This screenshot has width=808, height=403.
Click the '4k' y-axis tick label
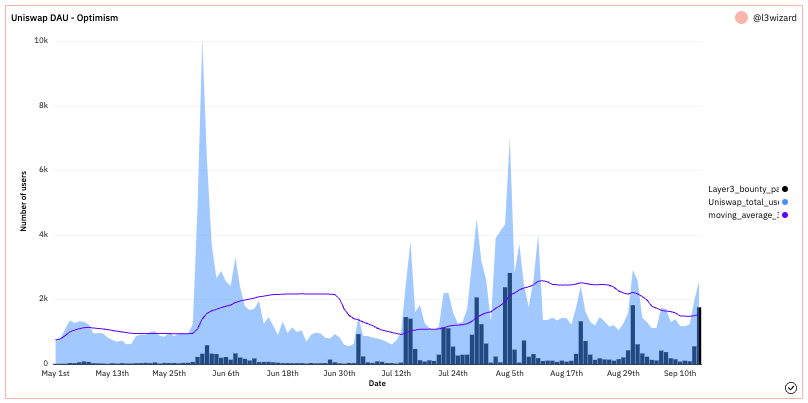coord(43,235)
